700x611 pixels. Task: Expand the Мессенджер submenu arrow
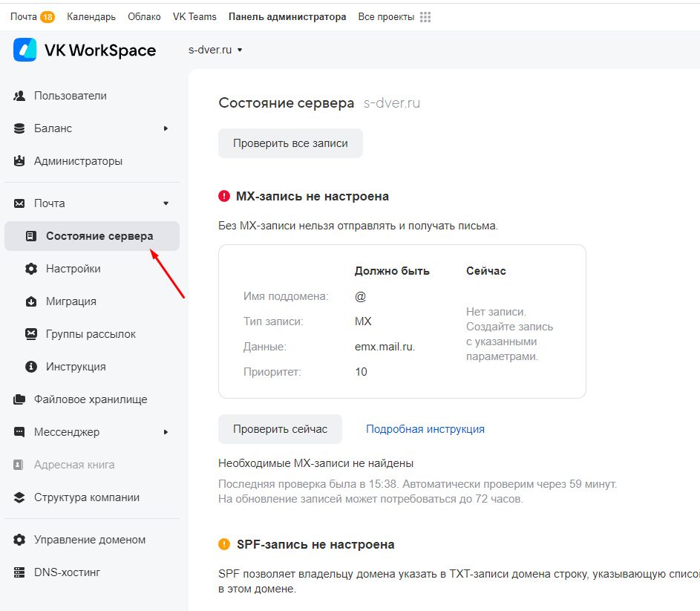point(166,432)
